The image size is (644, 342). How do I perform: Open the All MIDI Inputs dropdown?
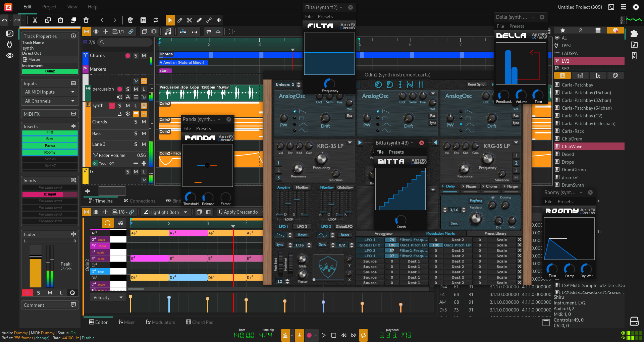(x=50, y=92)
